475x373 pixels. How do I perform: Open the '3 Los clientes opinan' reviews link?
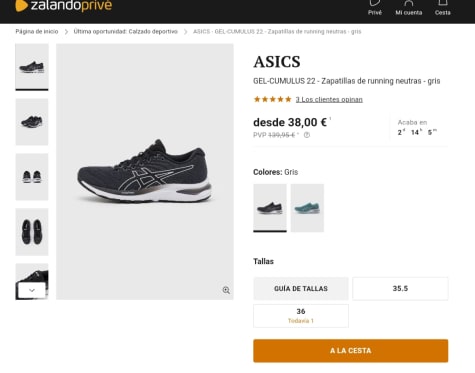pos(329,99)
